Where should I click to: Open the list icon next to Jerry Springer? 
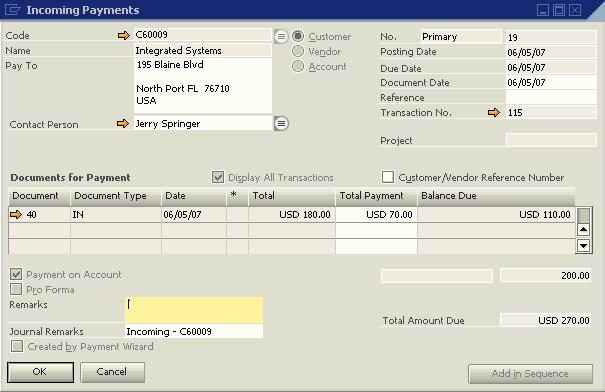point(281,124)
